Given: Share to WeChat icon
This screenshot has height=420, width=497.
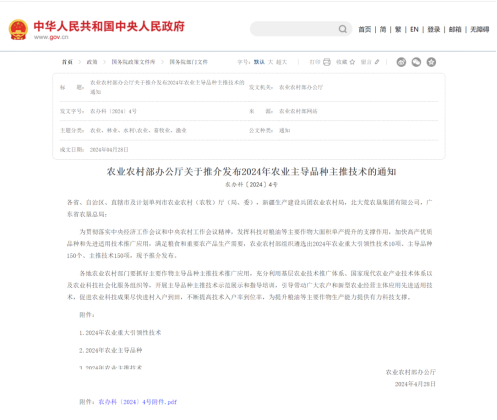Looking at the screenshot, I should tap(416, 62).
